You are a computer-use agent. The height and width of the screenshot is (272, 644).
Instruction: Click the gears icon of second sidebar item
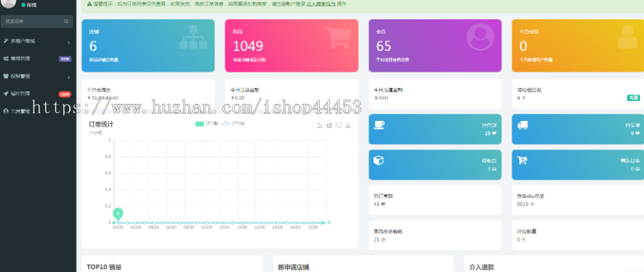point(6,59)
